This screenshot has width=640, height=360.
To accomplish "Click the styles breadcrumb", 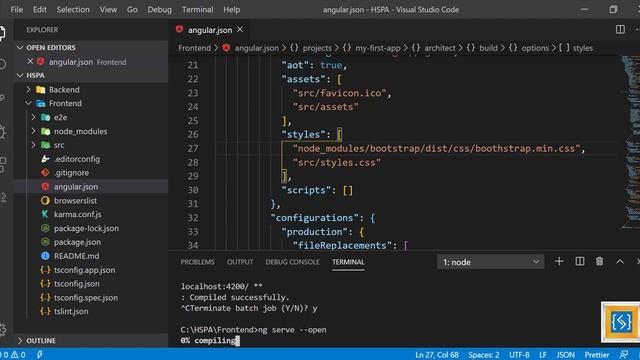I will point(582,48).
